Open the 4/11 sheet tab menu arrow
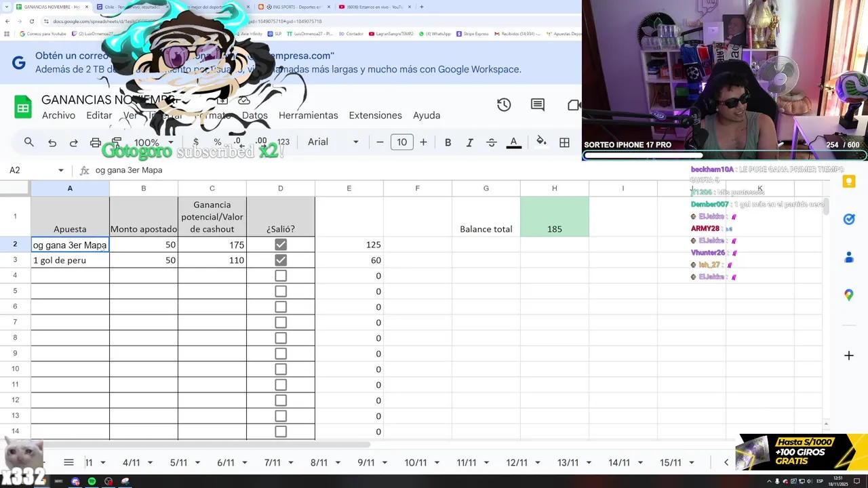This screenshot has width=868, height=488. 150,463
